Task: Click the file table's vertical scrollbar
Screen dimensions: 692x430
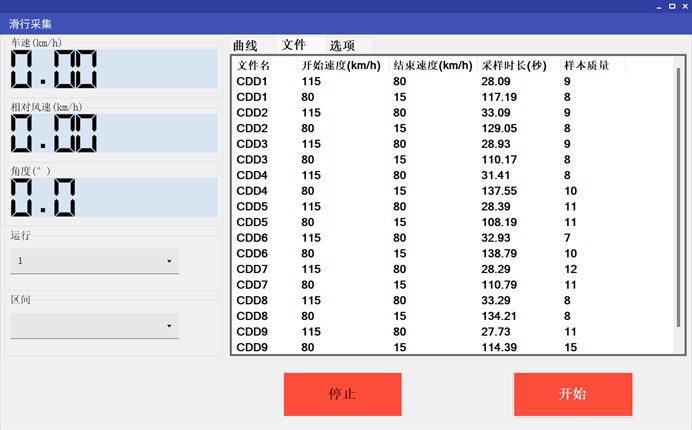Action: [x=679, y=200]
